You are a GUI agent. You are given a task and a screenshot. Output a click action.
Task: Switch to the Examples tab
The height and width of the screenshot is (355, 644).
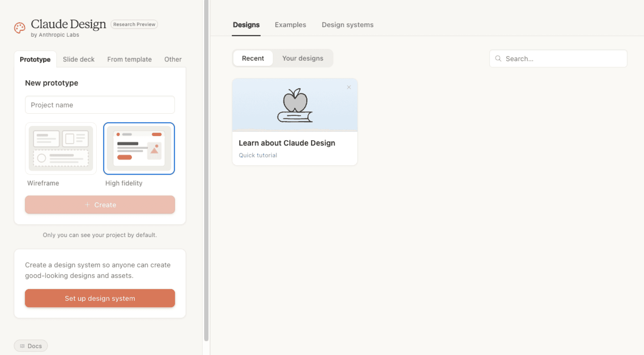tap(290, 25)
